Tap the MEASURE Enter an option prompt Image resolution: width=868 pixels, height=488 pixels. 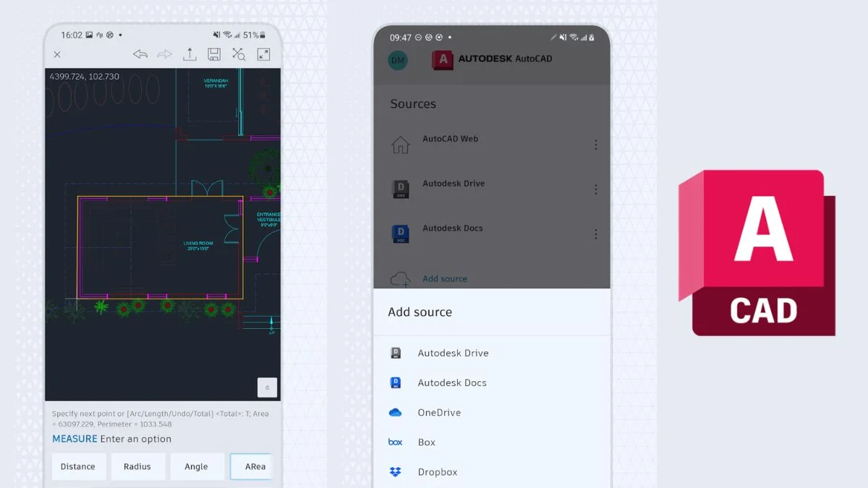111,439
